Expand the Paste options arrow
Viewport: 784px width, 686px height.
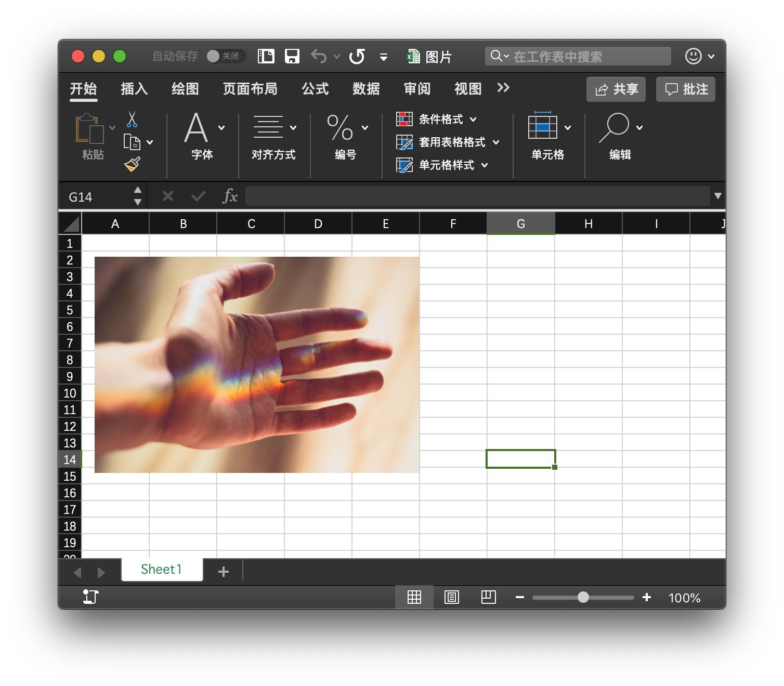pos(112,127)
